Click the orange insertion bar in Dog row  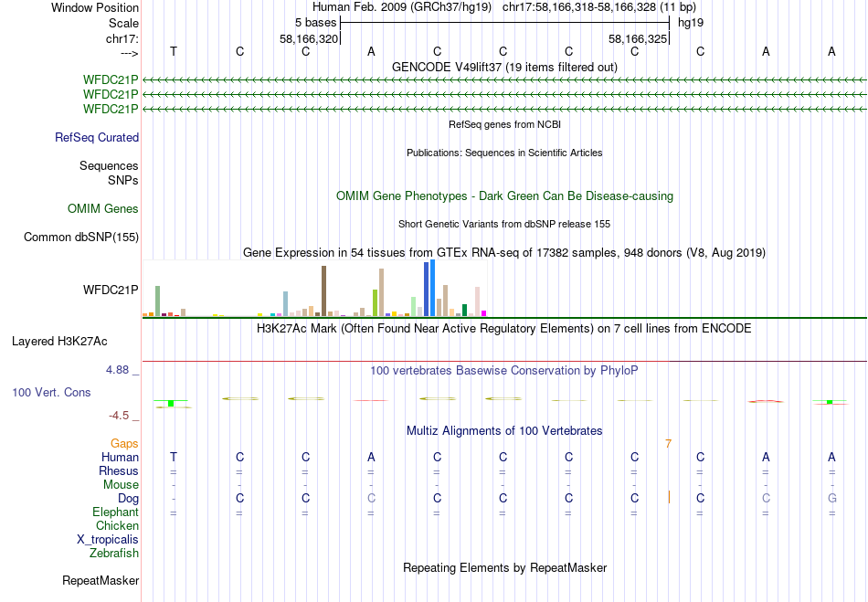pos(669,498)
